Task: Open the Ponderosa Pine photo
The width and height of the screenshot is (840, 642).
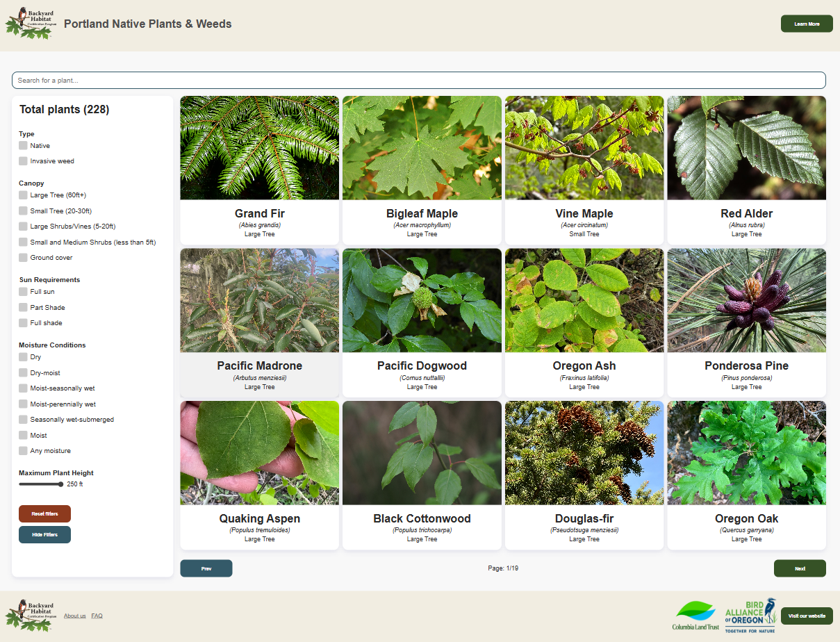Action: [747, 300]
